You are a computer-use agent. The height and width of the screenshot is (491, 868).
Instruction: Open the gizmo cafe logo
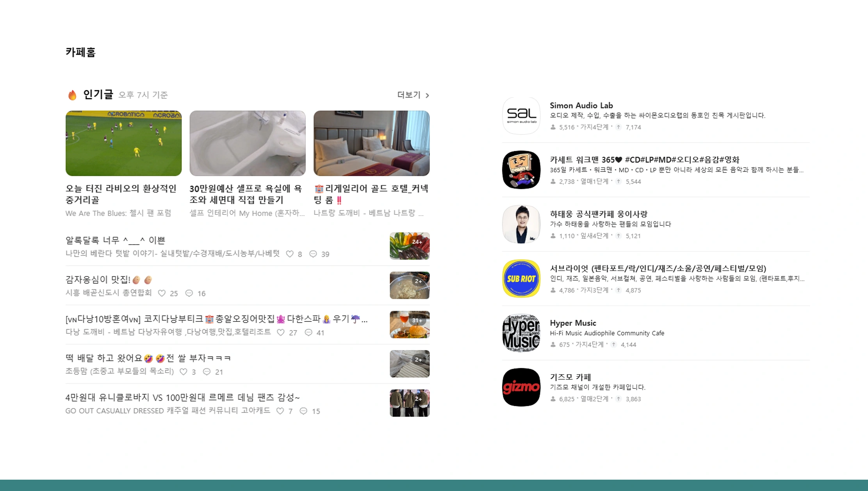521,387
